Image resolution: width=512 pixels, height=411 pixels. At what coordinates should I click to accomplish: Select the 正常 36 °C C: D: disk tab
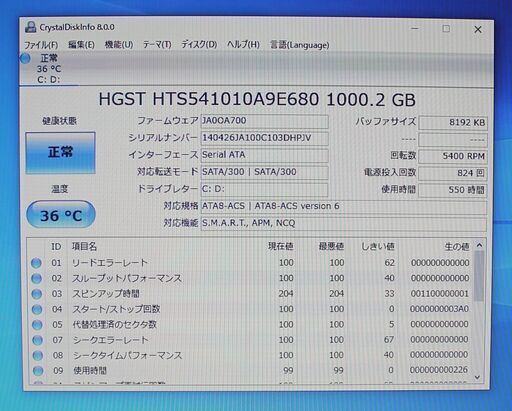point(49,69)
